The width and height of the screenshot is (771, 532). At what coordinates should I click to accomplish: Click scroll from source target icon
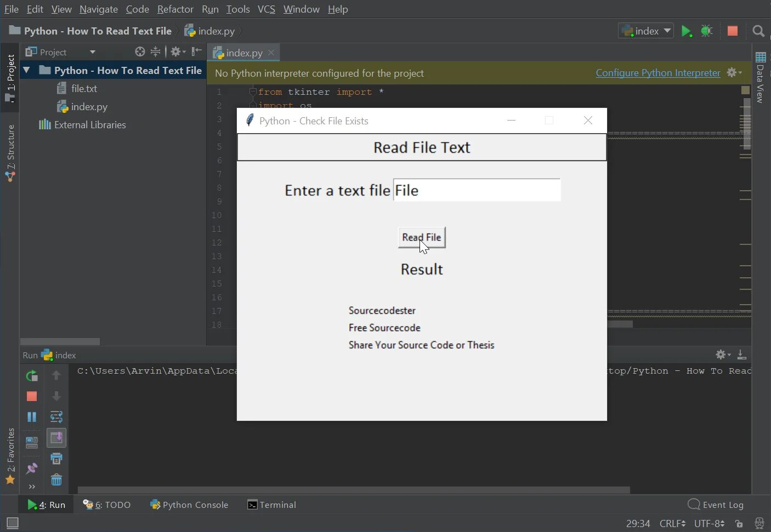pos(140,52)
